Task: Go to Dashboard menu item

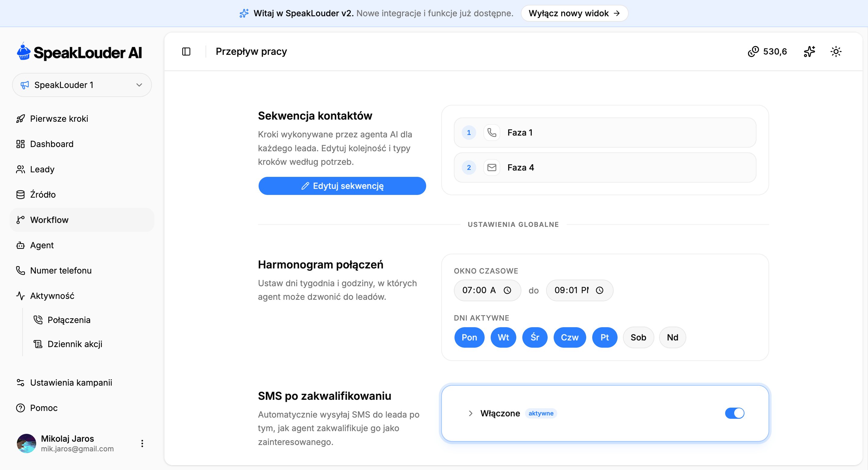Action: [82, 144]
